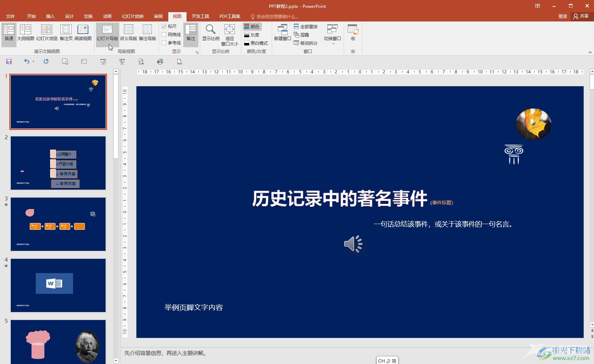
Task: Collapse the ribbon with the chevron
Action: tap(590, 52)
